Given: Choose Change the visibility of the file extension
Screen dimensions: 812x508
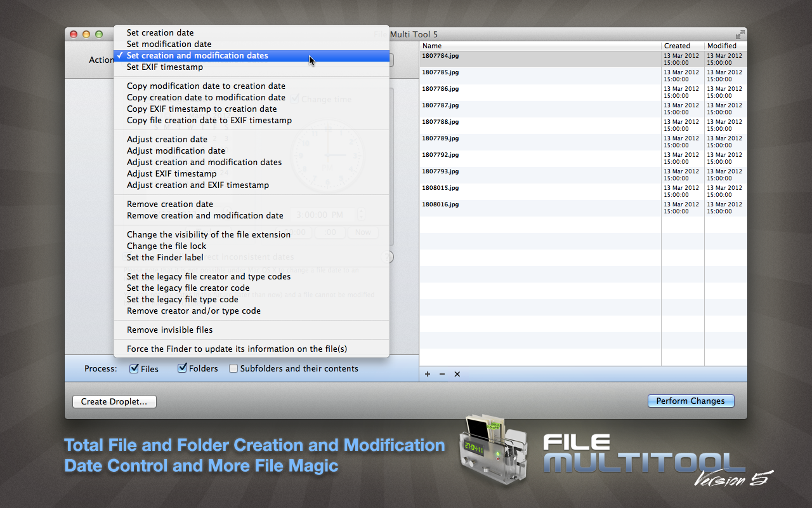Looking at the screenshot, I should pos(251,235).
